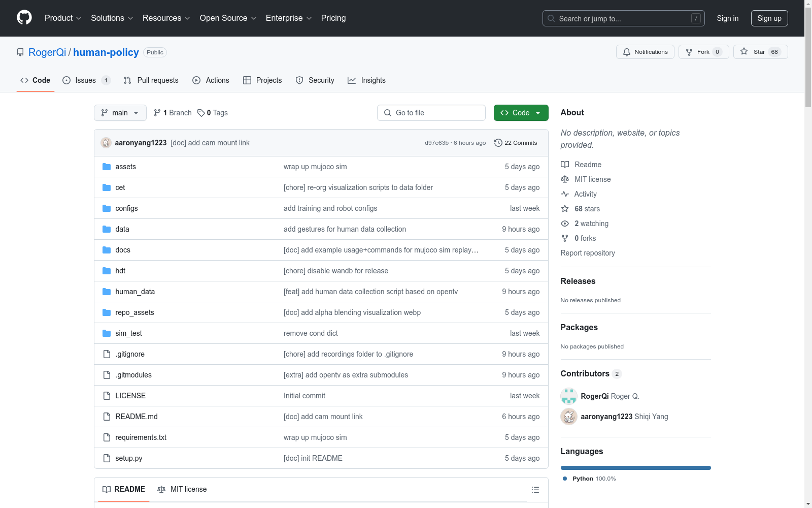The image size is (812, 508).
Task: Open the configs folder icon
Action: [107, 208]
